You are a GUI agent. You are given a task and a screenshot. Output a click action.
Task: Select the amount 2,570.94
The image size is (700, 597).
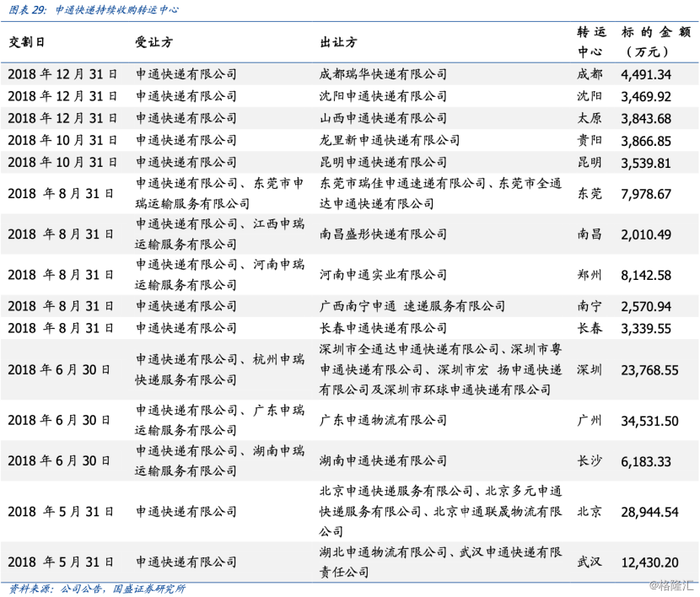point(646,307)
